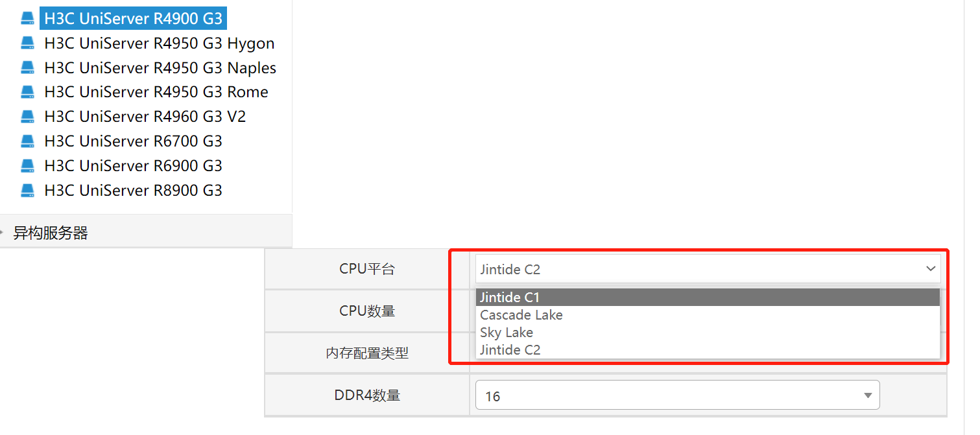Select H3C UniServer R6900 G3 label
Viewport: 980px width, 435px height.
(133, 166)
